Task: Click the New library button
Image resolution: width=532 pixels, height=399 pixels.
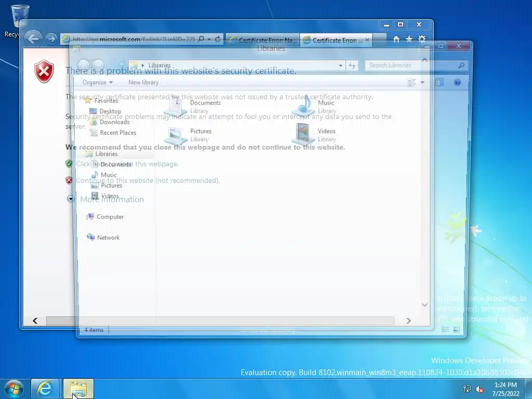Action: (x=143, y=83)
